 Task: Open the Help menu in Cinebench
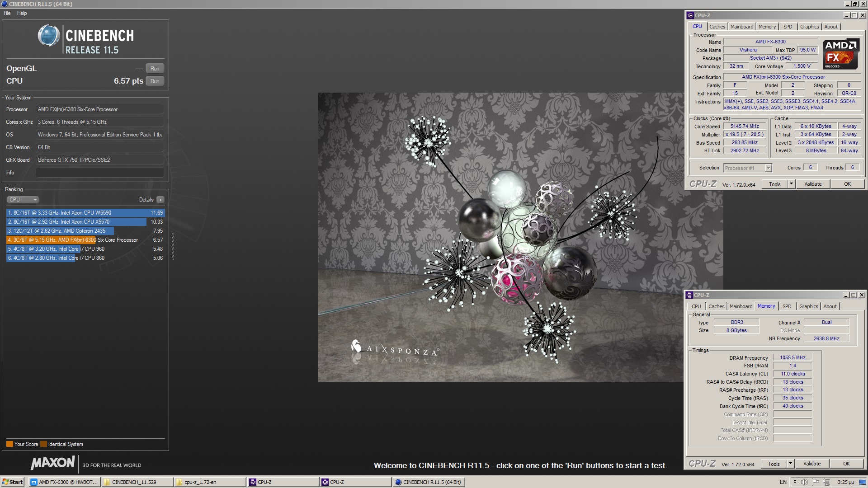22,13
